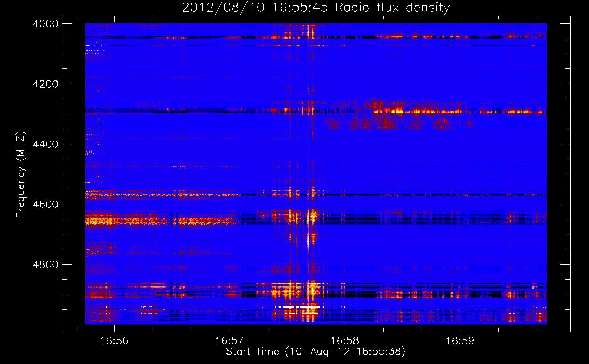Click the "Start Time (10-Aug-12 16:55:38)" axis label
This screenshot has width=589, height=364.
click(316, 352)
